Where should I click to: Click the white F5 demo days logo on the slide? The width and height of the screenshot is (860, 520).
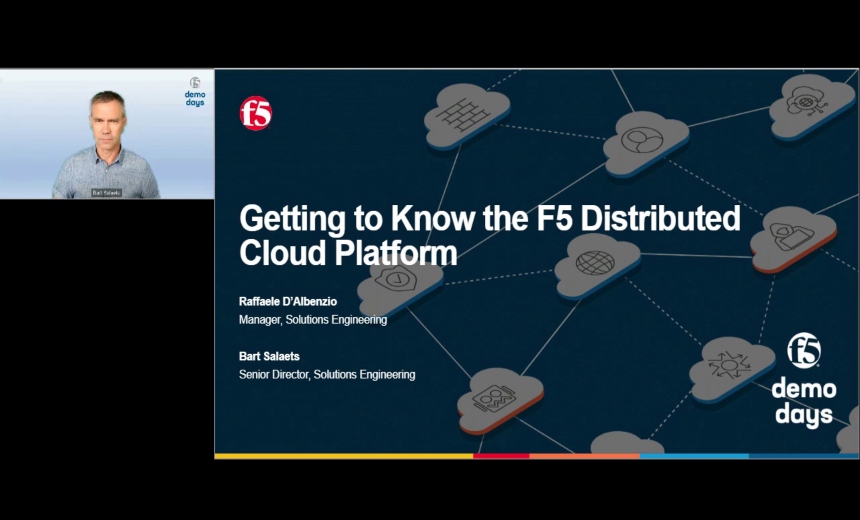pos(803,379)
